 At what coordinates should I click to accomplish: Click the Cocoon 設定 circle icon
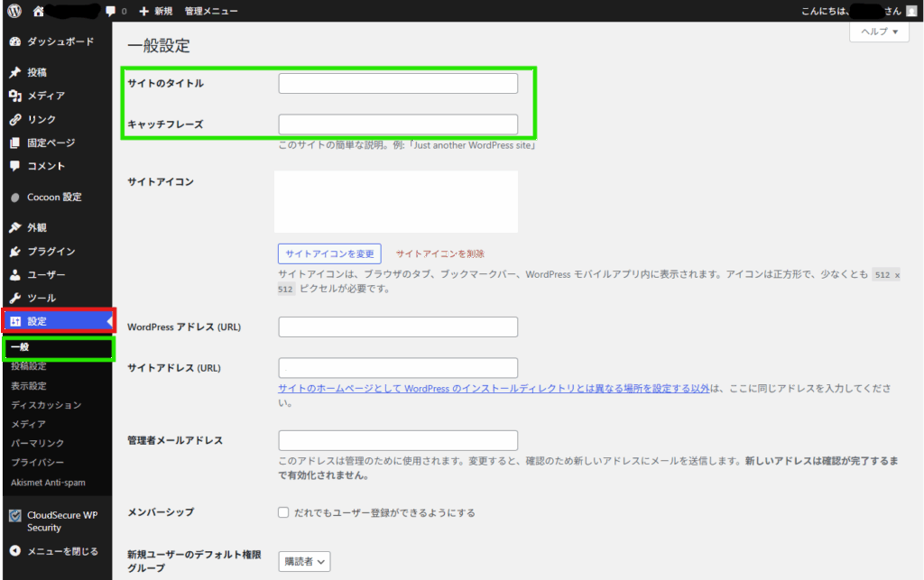15,198
